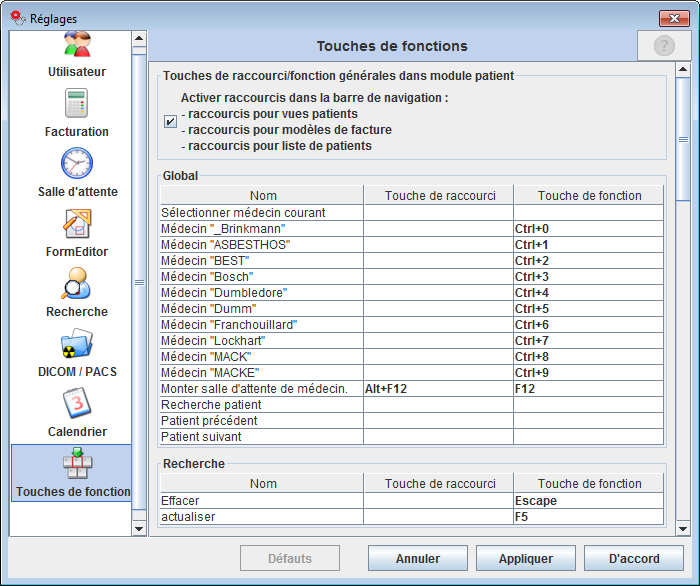Click Touche de fonction header in Global table
The width and height of the screenshot is (700, 586).
pyautogui.click(x=589, y=196)
